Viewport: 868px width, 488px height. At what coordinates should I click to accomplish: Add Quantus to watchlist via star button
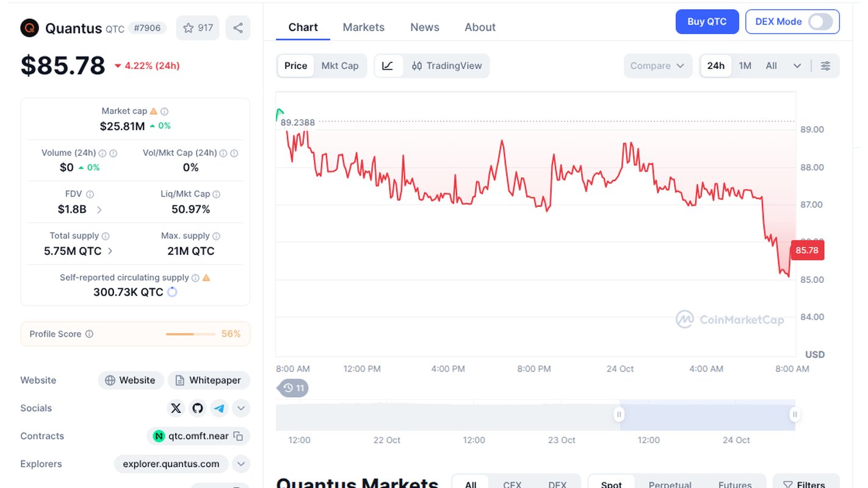pos(198,28)
